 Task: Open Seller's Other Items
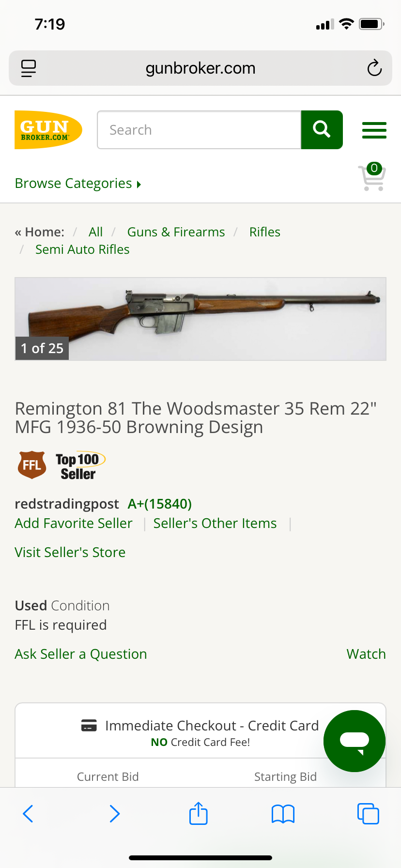pos(215,523)
